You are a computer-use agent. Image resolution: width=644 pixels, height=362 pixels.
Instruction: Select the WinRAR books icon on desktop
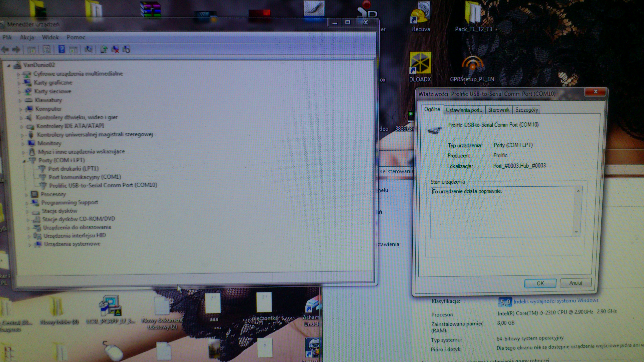[x=150, y=9]
